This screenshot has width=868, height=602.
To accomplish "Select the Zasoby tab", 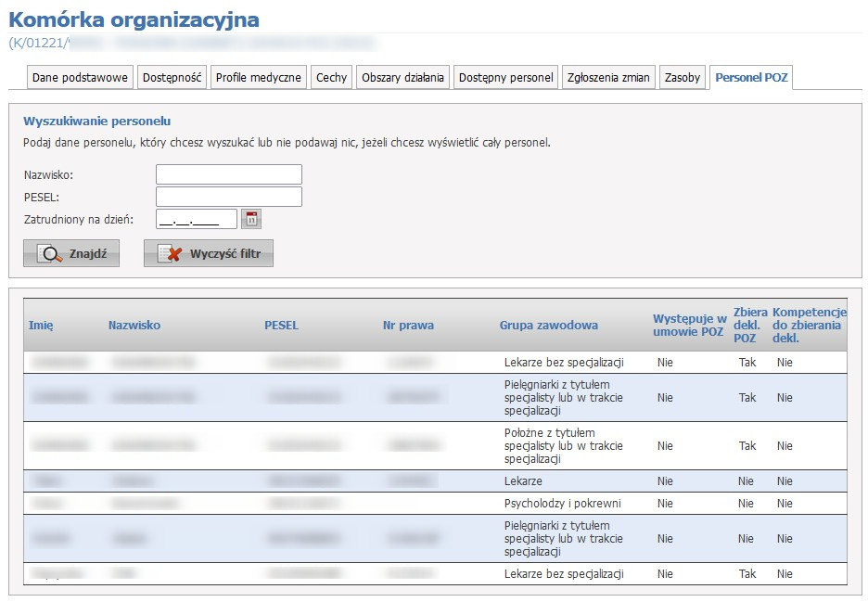I will [683, 78].
